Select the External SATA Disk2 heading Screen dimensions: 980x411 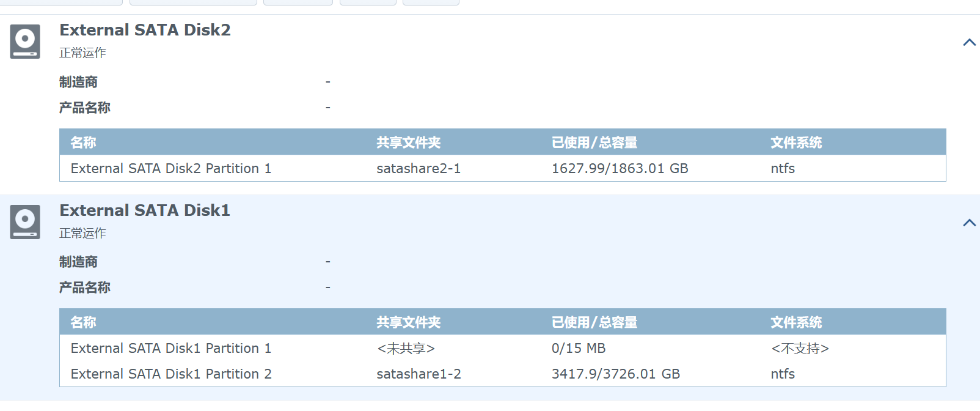click(145, 30)
